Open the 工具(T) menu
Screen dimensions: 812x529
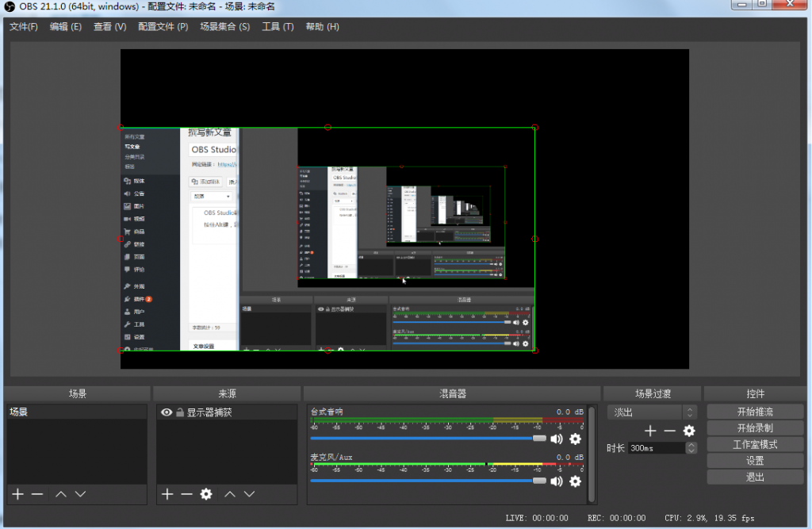coord(278,27)
